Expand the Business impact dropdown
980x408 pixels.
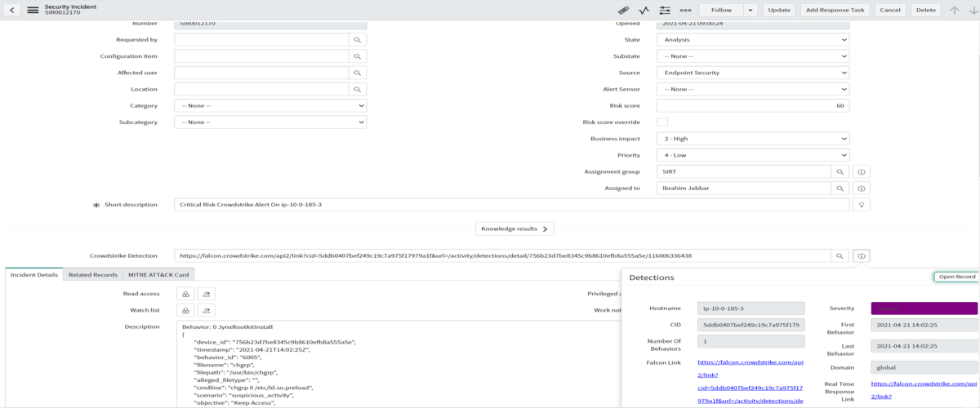coord(752,139)
